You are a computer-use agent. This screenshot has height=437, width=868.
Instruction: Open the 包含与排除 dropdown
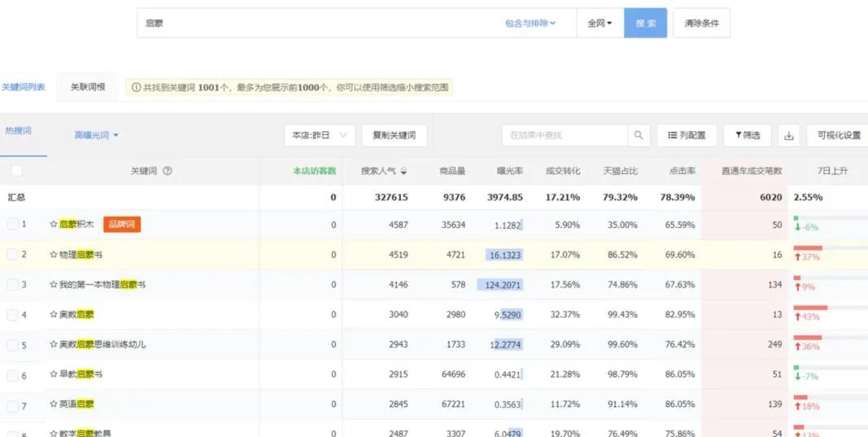point(530,24)
